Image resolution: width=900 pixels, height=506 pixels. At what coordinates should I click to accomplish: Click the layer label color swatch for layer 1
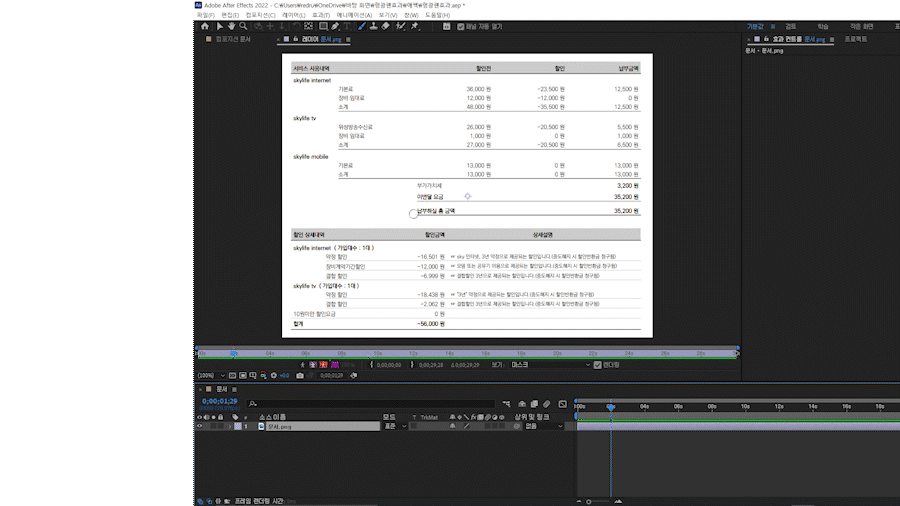point(238,426)
